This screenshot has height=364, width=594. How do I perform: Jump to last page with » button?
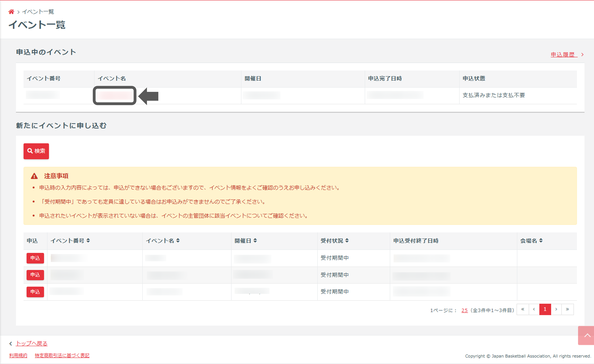(x=567, y=309)
